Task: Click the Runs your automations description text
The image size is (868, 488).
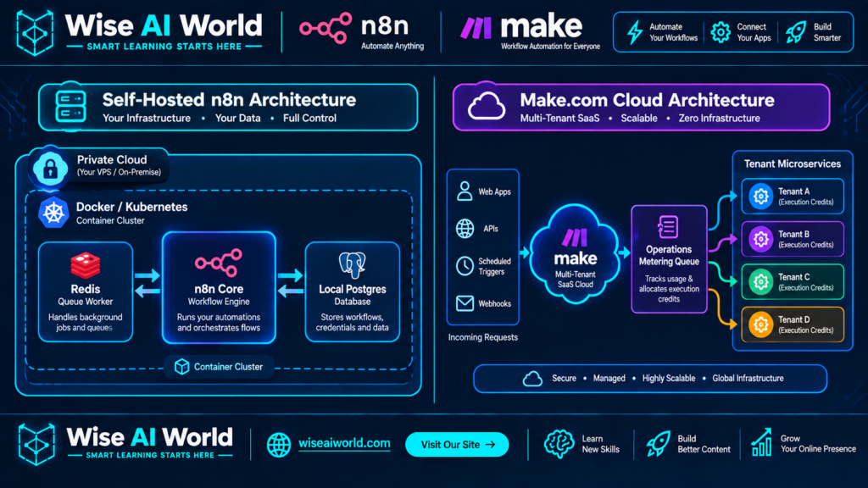Action: point(219,322)
